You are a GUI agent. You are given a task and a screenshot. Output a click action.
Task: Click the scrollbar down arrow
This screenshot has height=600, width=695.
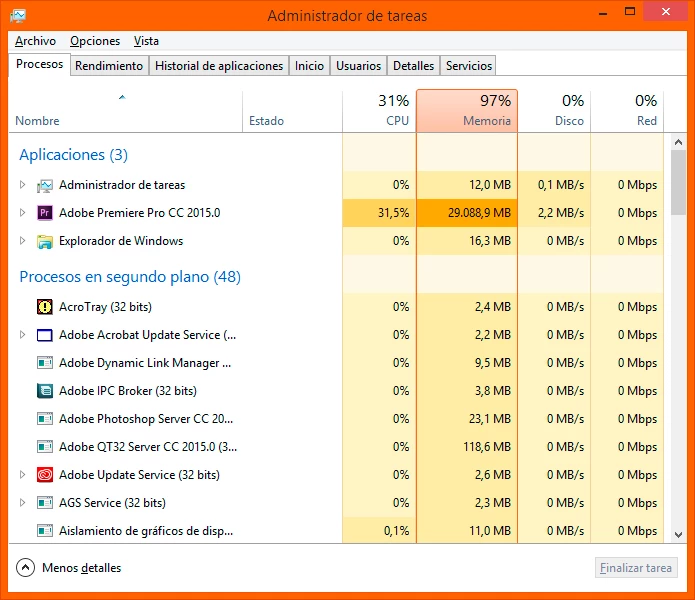point(678,535)
